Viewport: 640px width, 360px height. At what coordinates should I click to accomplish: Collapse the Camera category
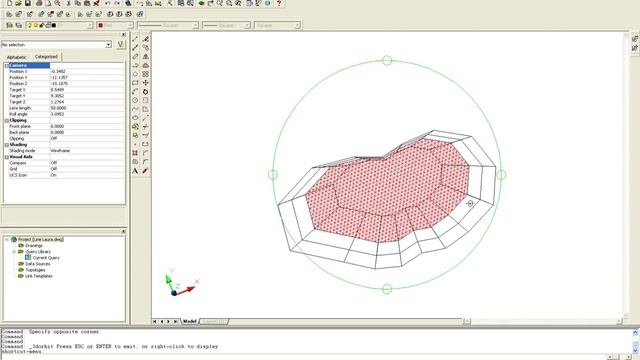(x=7, y=65)
